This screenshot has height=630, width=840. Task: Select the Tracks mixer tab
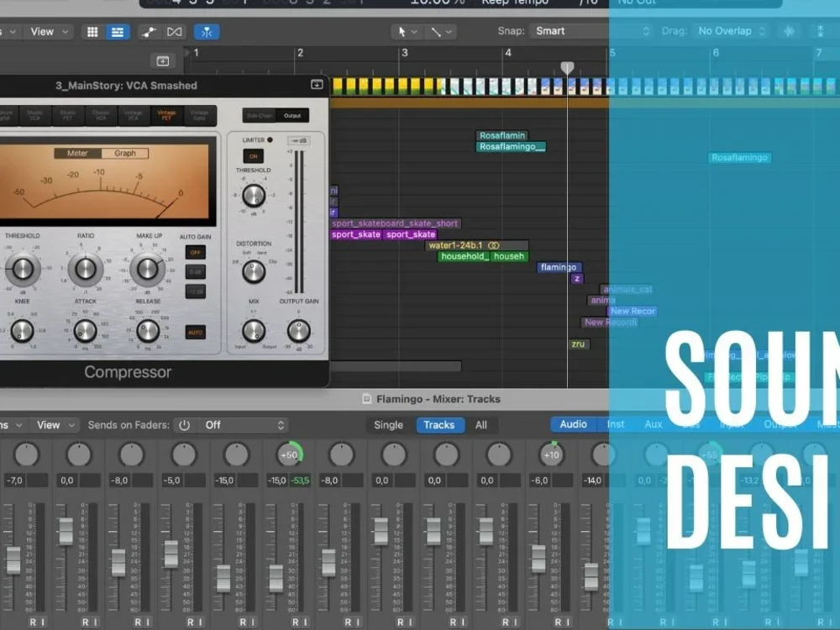point(439,425)
